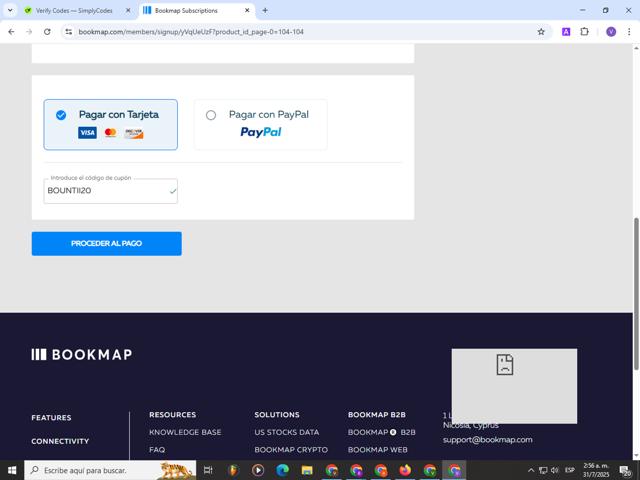This screenshot has width=640, height=480.
Task: Click the Visa card logo
Action: [87, 133]
